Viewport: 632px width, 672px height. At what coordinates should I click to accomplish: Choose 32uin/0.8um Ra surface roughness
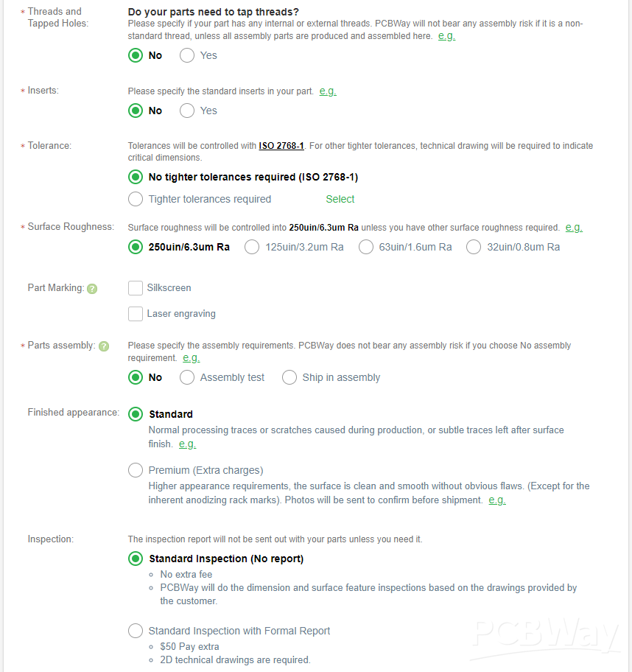(474, 247)
